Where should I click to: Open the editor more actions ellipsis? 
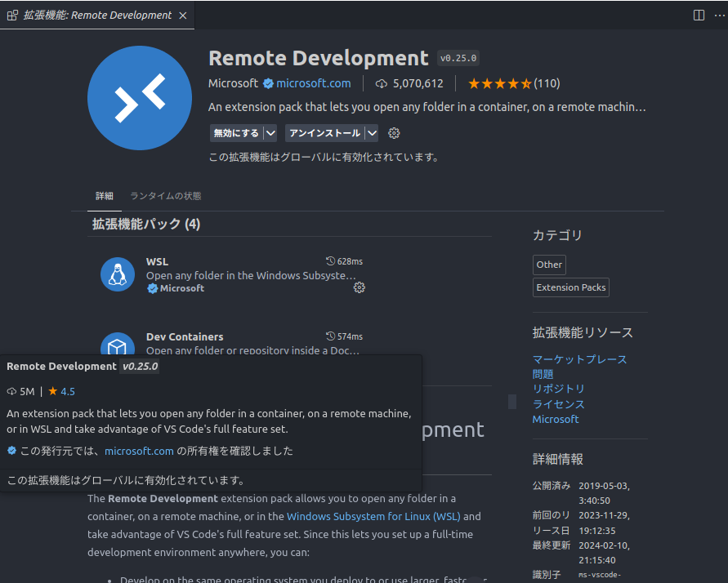coord(720,16)
